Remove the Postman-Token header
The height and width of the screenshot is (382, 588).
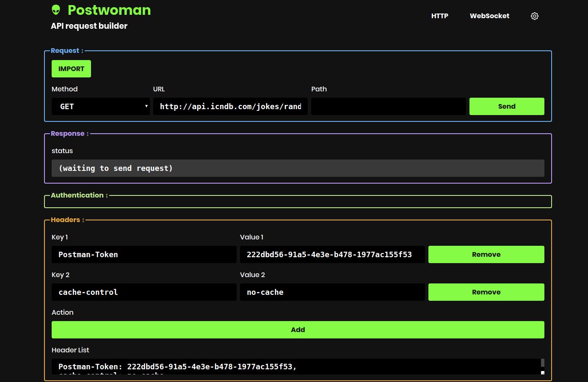pos(486,255)
